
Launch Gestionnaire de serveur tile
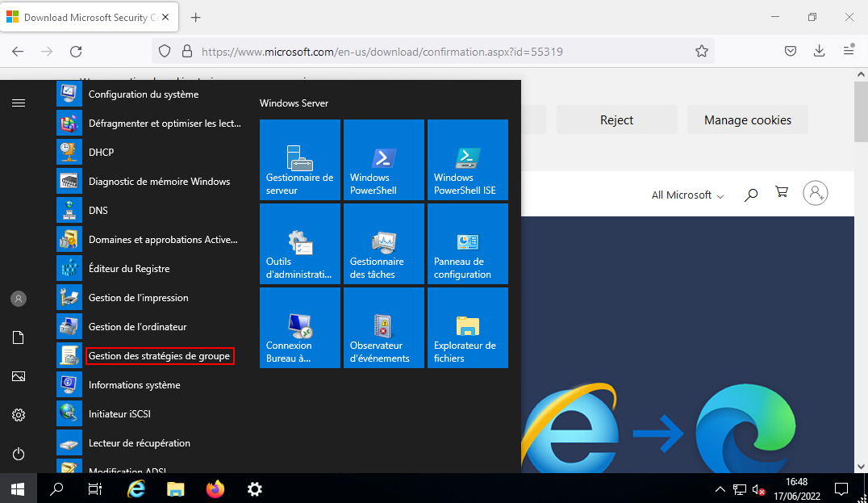coord(299,160)
